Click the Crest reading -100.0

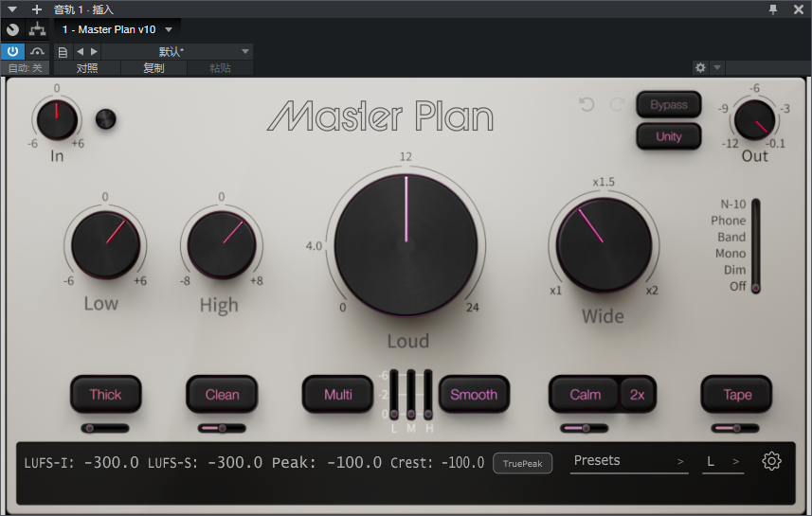[462, 462]
